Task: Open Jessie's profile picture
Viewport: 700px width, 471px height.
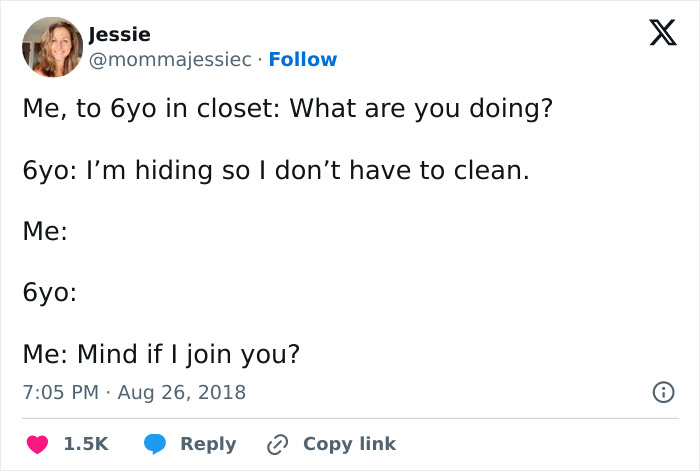Action: [51, 47]
